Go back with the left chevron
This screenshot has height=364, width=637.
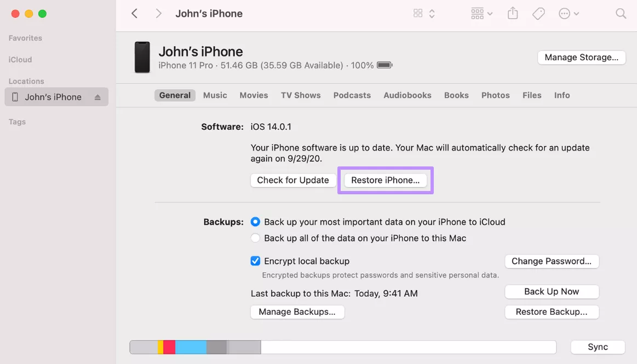(x=135, y=13)
